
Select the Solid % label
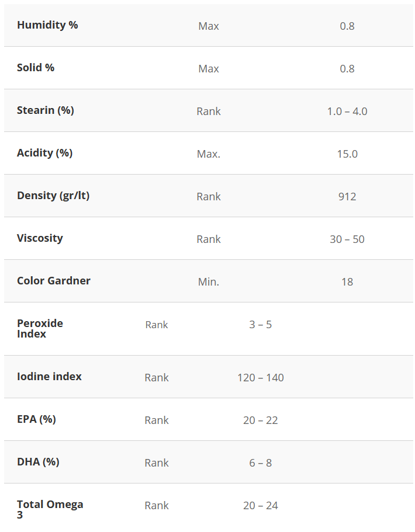point(36,68)
